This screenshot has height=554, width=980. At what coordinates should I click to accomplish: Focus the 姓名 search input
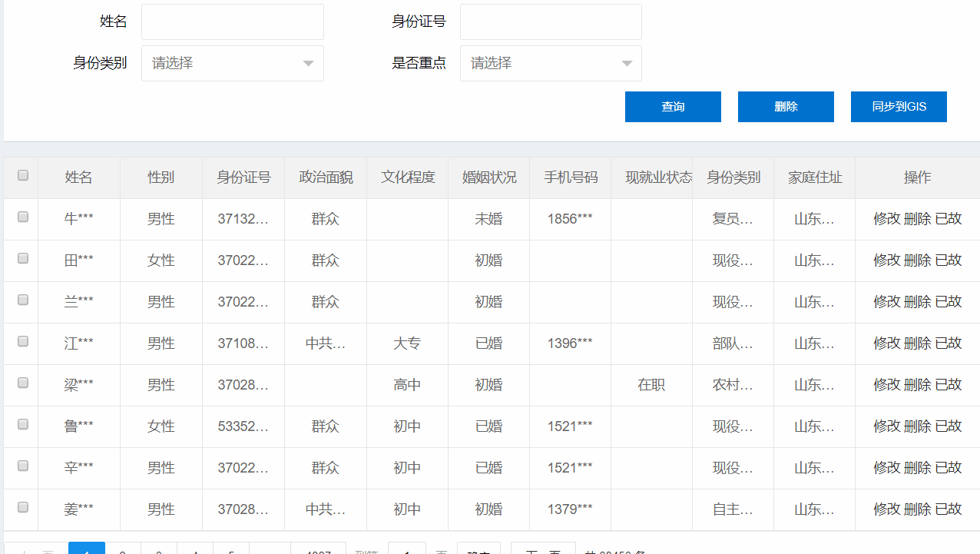[x=233, y=22]
